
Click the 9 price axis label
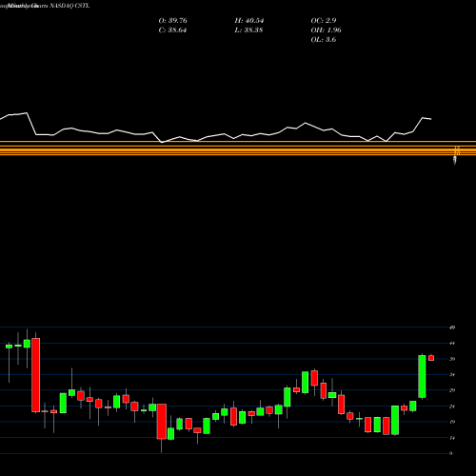point(451,453)
